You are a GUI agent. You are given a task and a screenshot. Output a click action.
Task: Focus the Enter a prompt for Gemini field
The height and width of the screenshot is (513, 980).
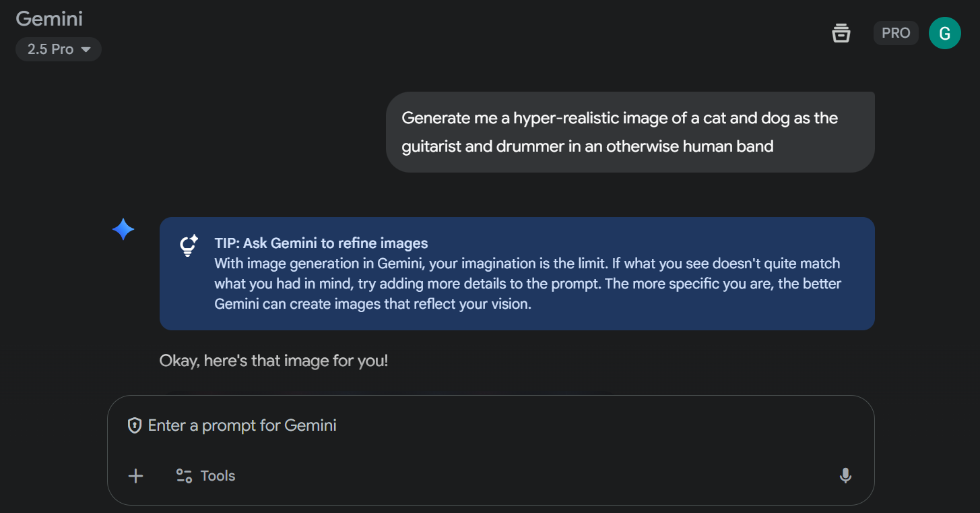(471, 425)
